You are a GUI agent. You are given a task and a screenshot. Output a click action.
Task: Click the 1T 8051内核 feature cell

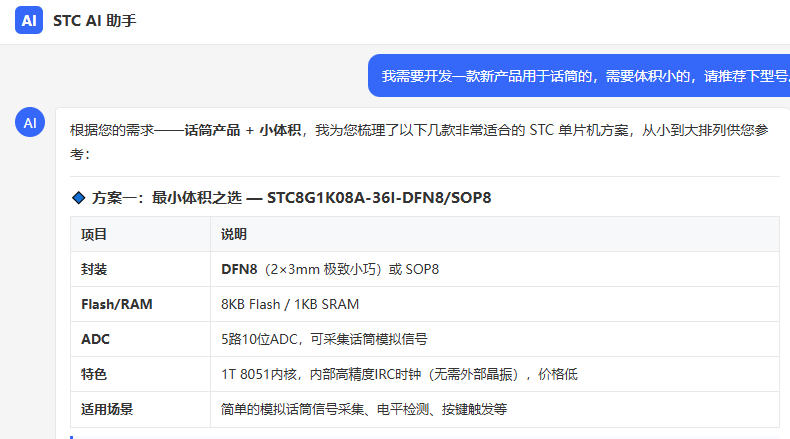495,374
